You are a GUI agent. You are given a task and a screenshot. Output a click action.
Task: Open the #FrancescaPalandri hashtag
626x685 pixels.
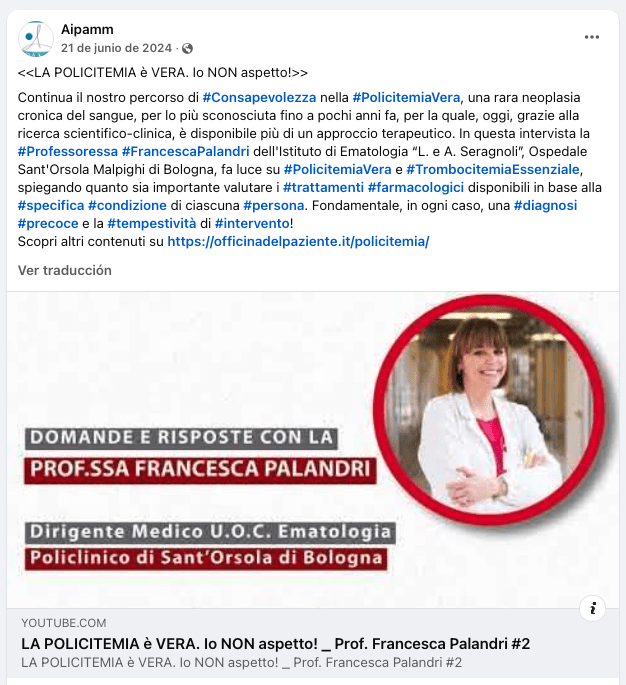click(186, 152)
